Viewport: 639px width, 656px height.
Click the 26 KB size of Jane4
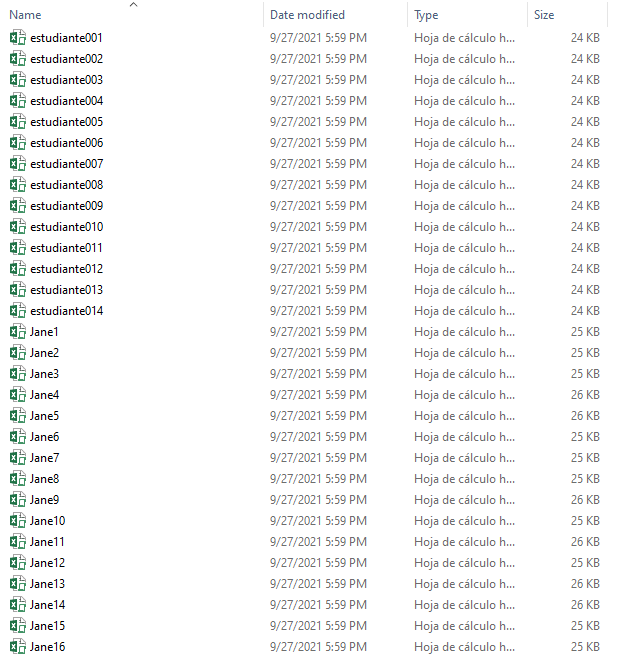tap(585, 395)
